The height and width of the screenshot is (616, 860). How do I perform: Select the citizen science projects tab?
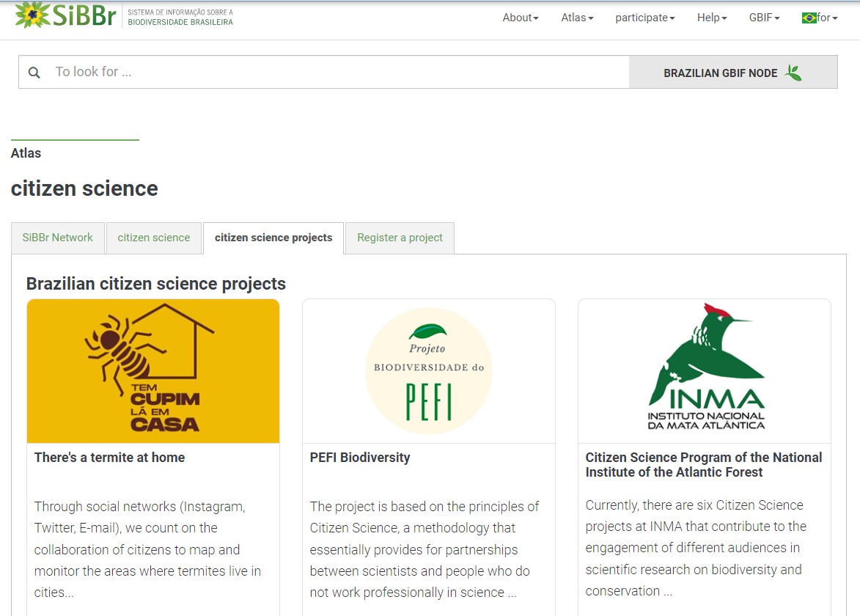273,238
